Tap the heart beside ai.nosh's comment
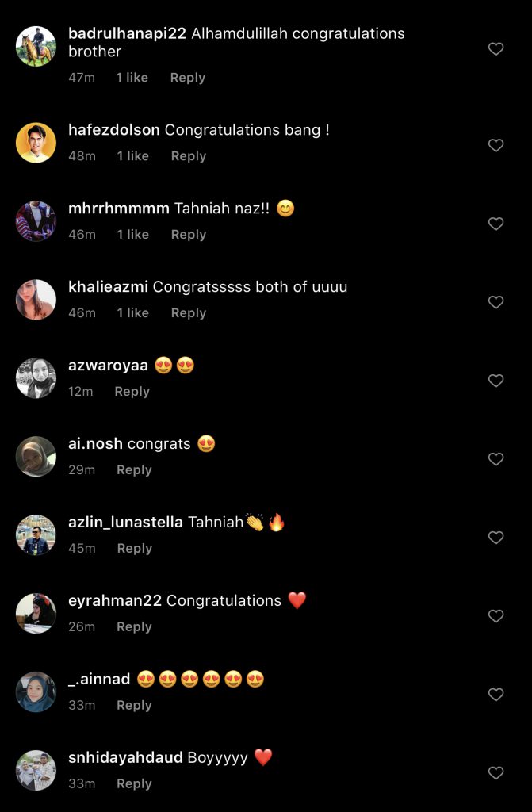This screenshot has width=532, height=812. [x=496, y=459]
